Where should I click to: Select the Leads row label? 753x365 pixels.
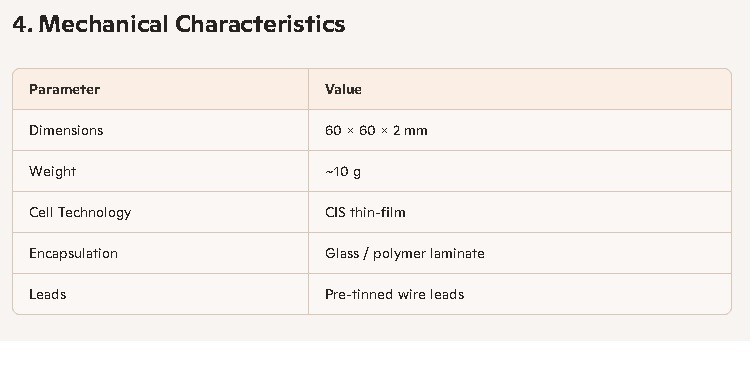coord(48,294)
